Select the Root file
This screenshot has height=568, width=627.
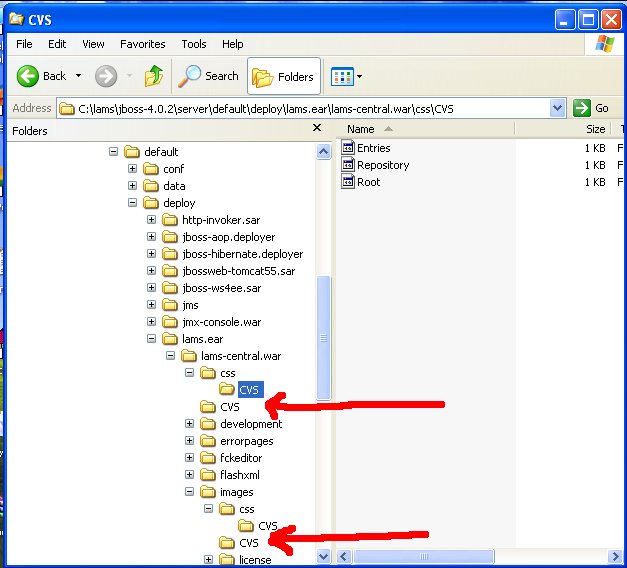click(368, 182)
